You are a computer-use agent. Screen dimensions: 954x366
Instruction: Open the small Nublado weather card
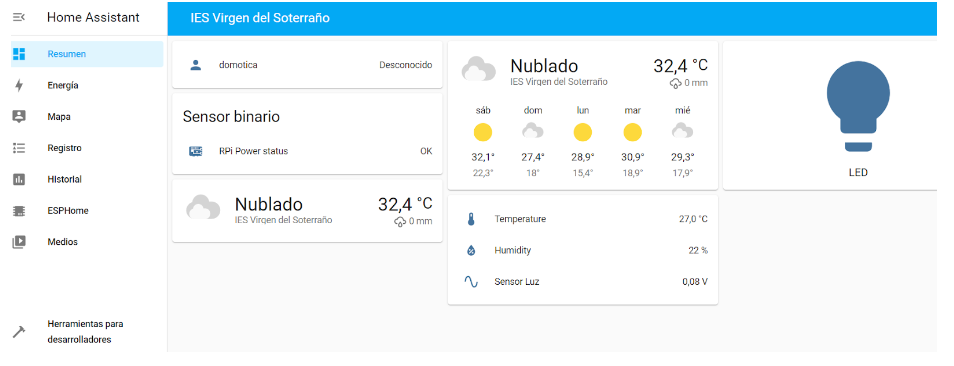click(x=307, y=210)
